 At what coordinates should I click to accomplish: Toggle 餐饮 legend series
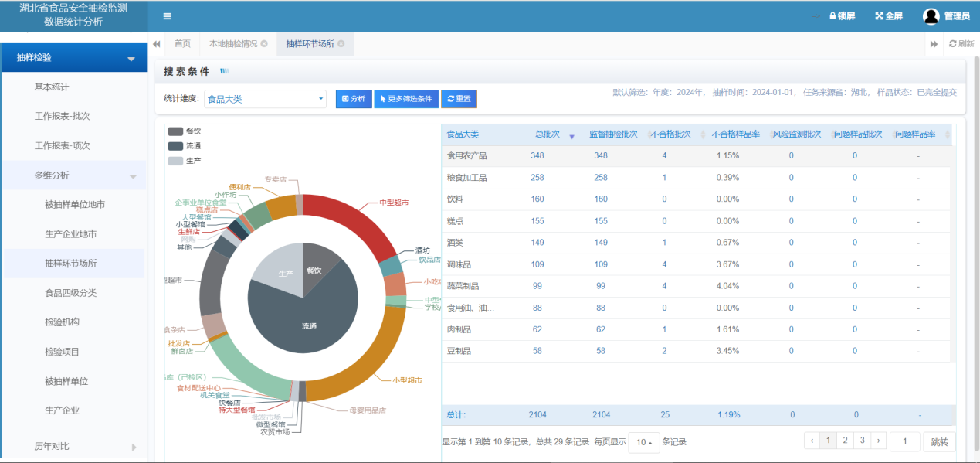coord(184,131)
